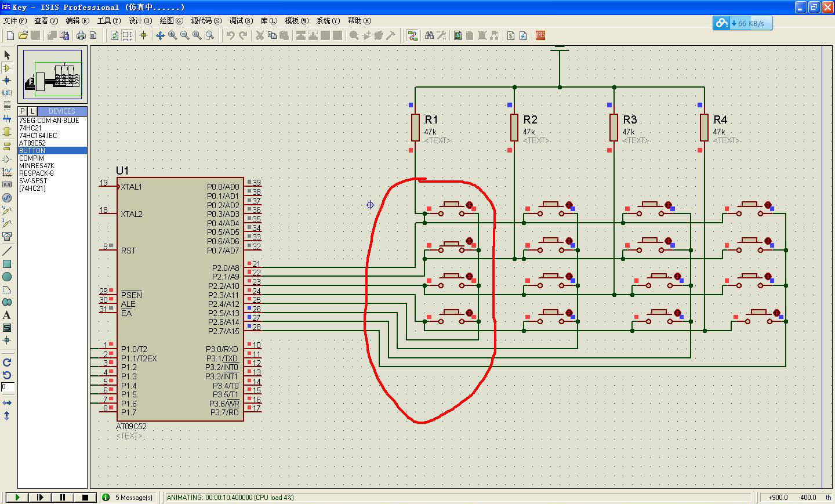Open the 文件(F) menu

(x=14, y=20)
